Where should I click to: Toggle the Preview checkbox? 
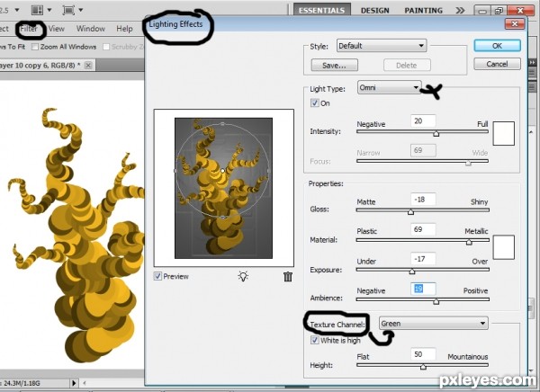pos(157,276)
